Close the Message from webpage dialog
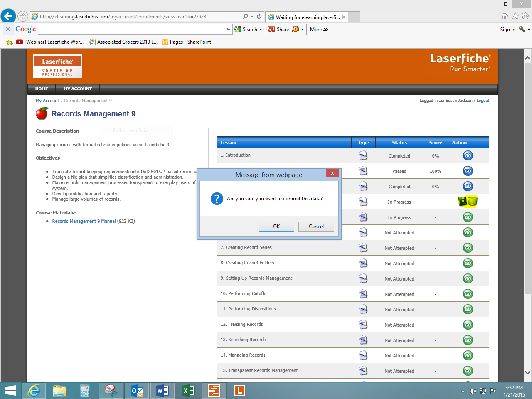The height and width of the screenshot is (399, 532). click(332, 173)
